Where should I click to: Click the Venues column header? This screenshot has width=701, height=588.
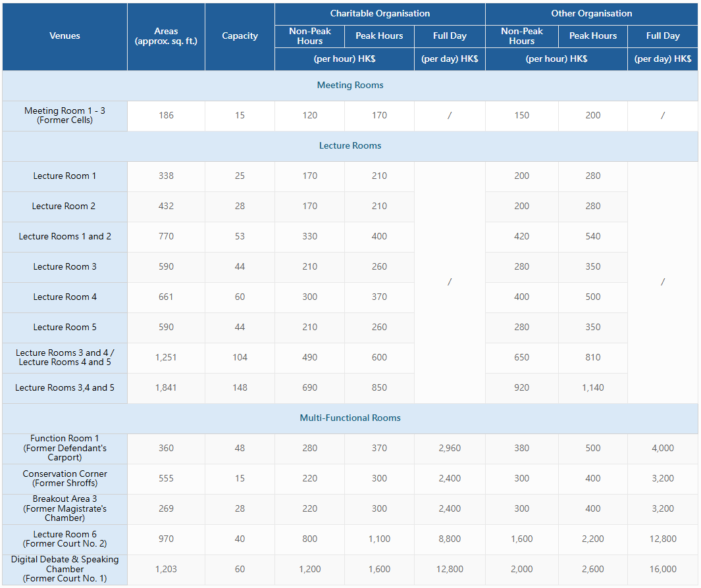point(65,36)
